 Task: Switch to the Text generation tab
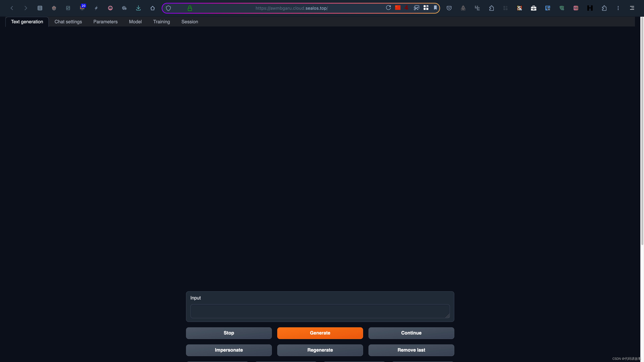[27, 22]
